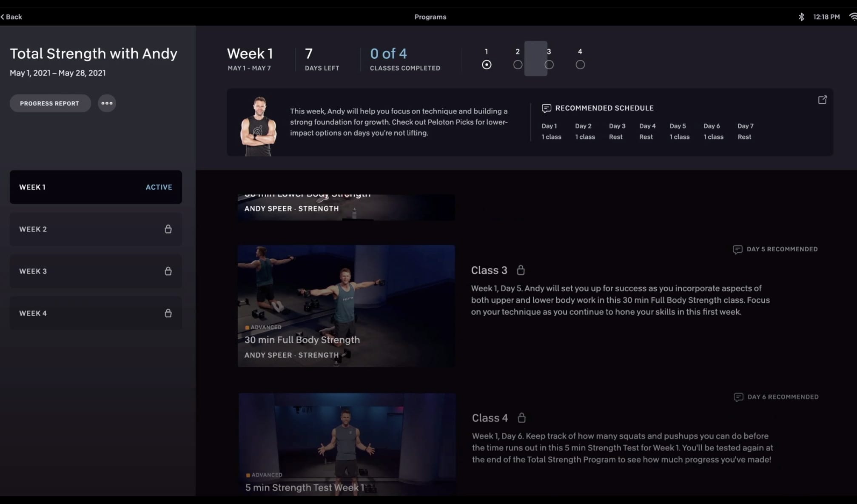The width and height of the screenshot is (857, 504).
Task: Open the external link icon in schedule card
Action: (x=822, y=100)
